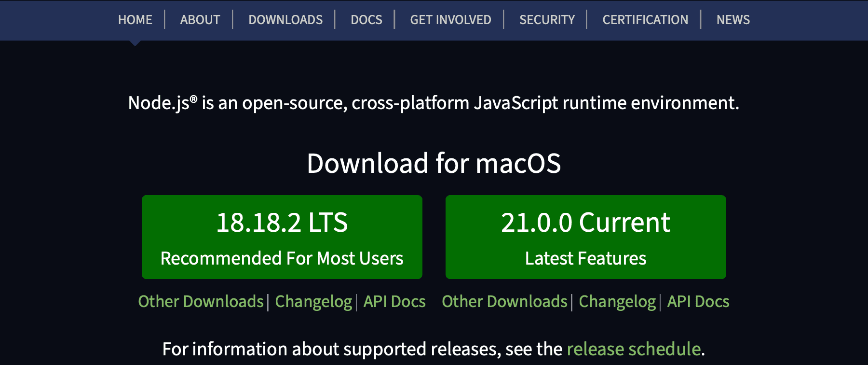868x365 pixels.
Task: Click the Node.js open-source description sentence
Action: [x=434, y=103]
